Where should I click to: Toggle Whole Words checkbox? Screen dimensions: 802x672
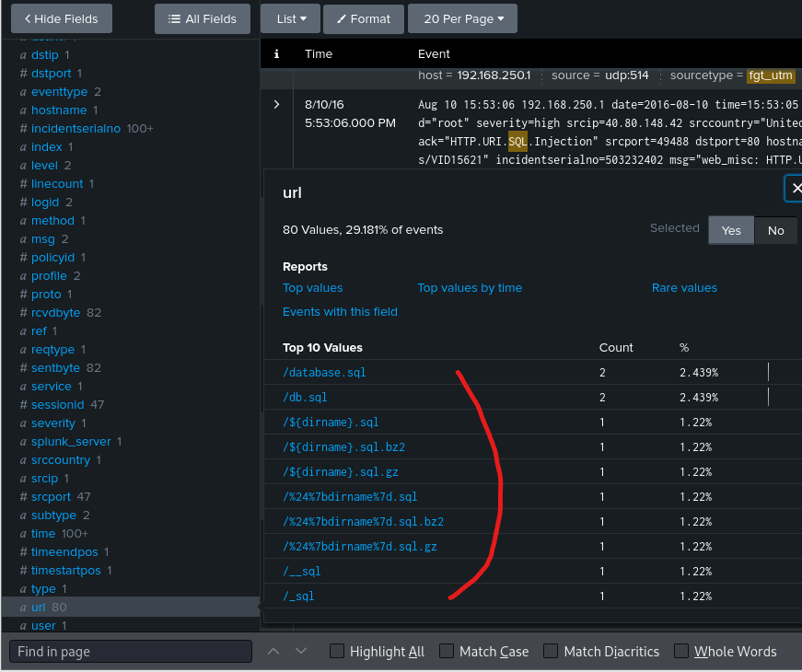[680, 651]
